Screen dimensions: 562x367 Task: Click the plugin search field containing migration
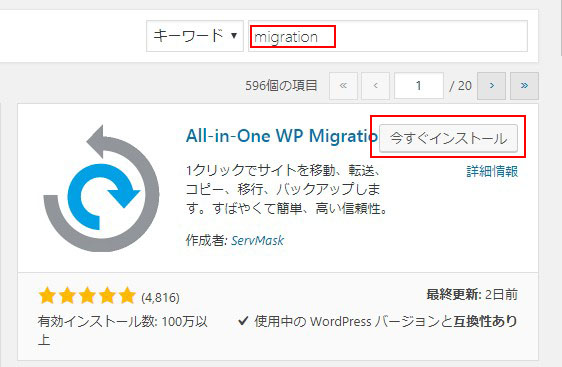(388, 36)
